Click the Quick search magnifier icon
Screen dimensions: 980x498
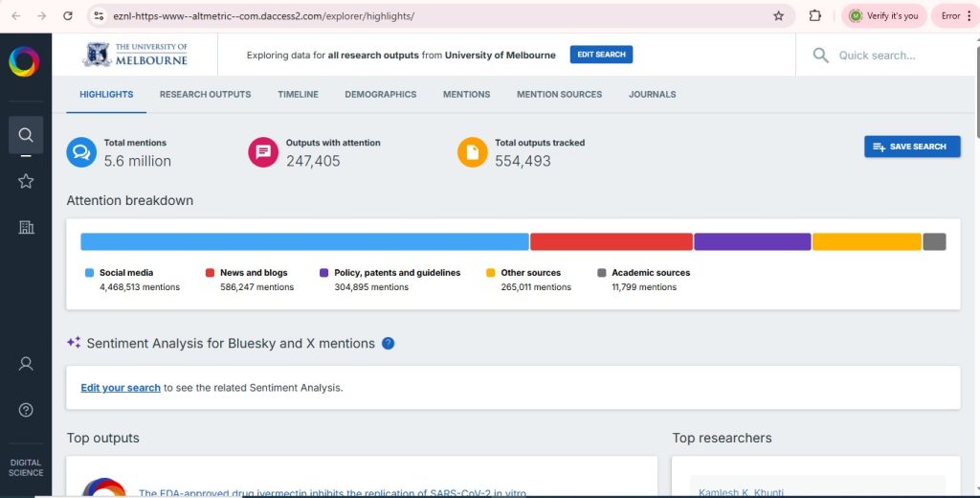pos(820,55)
